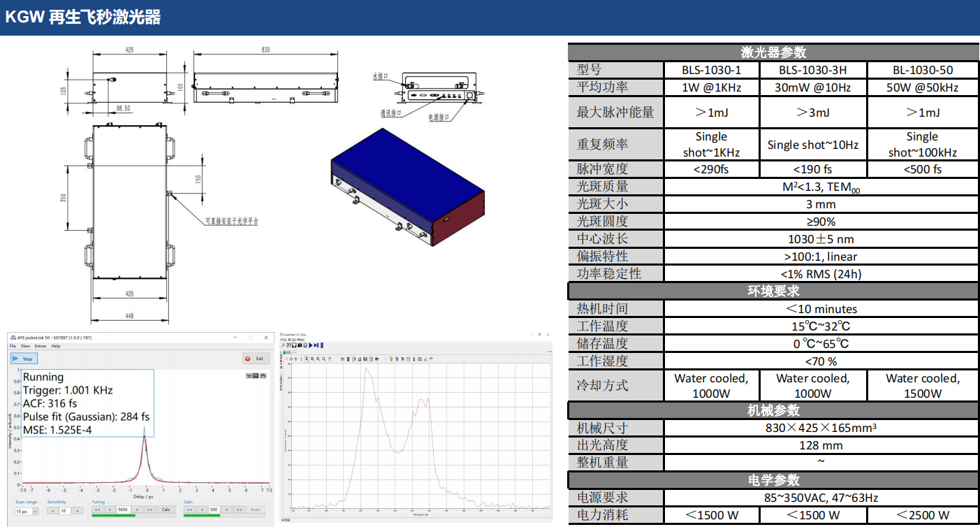Click the blue play icon in OceanView toolbar

point(310,345)
